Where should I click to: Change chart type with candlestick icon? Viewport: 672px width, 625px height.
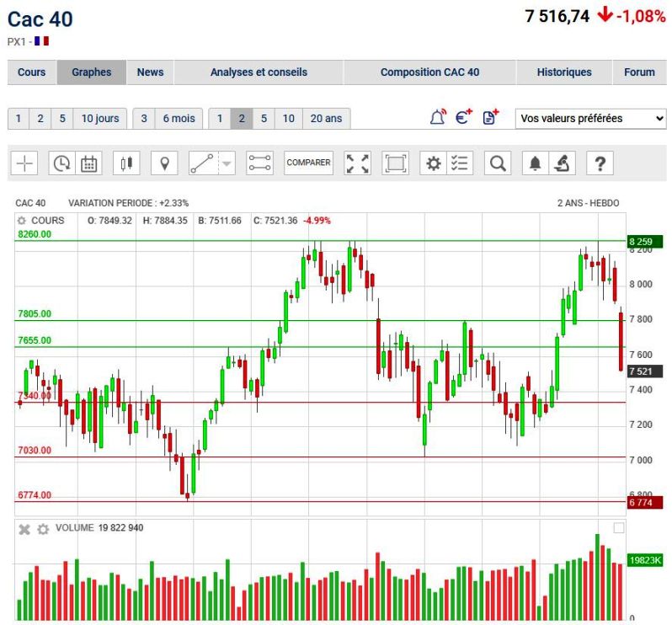pos(126,163)
